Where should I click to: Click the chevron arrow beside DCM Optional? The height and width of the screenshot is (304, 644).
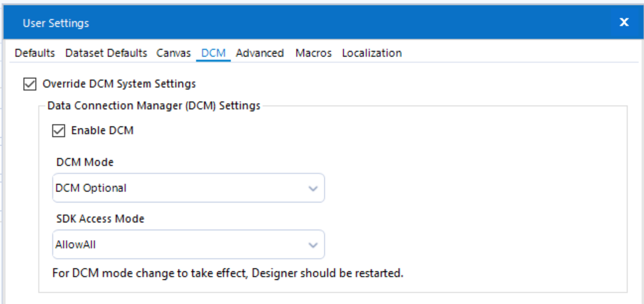[313, 189]
